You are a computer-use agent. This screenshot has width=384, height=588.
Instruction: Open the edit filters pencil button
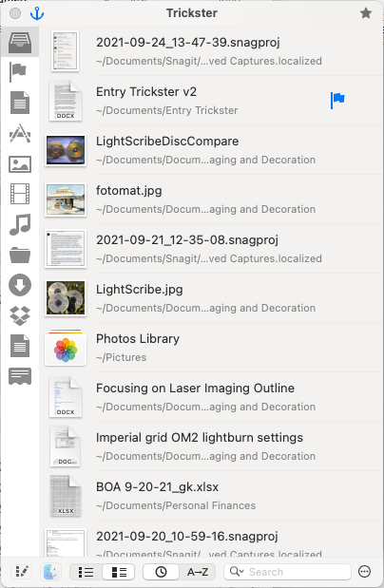(x=22, y=572)
